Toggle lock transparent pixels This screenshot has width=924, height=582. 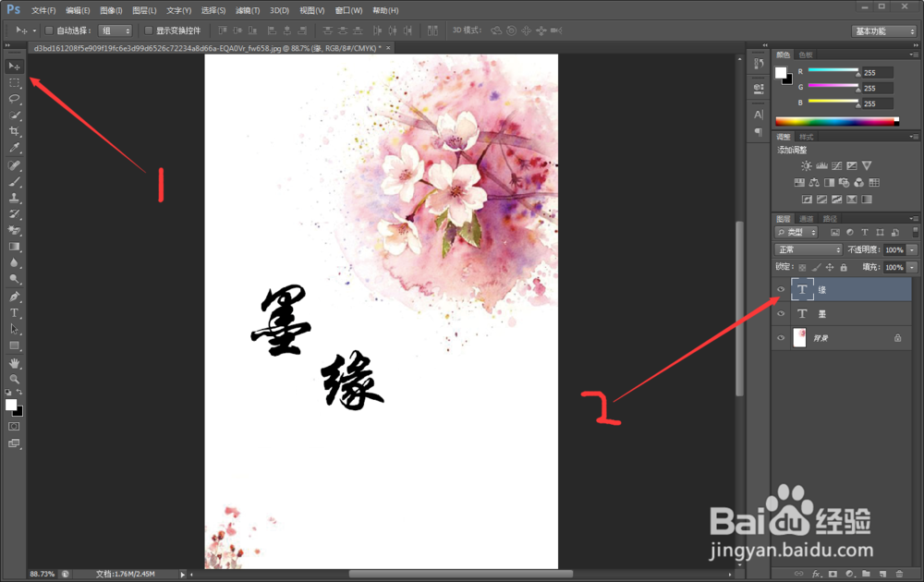(802, 267)
